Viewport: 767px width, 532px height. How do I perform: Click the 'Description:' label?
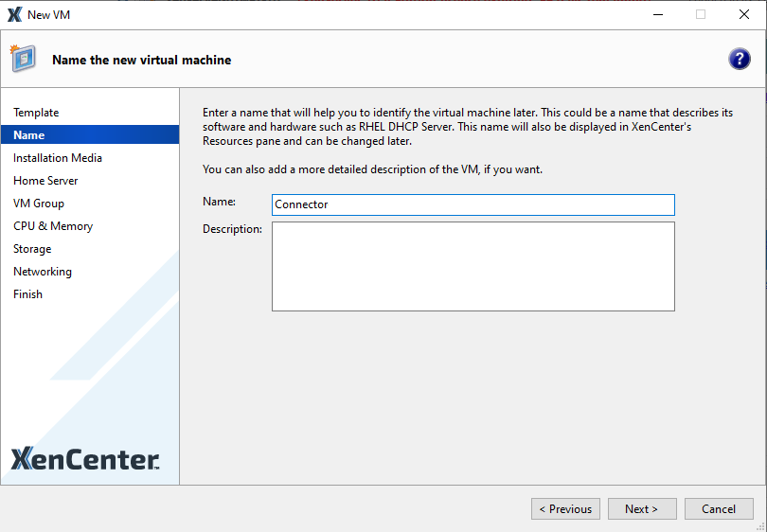coord(232,229)
